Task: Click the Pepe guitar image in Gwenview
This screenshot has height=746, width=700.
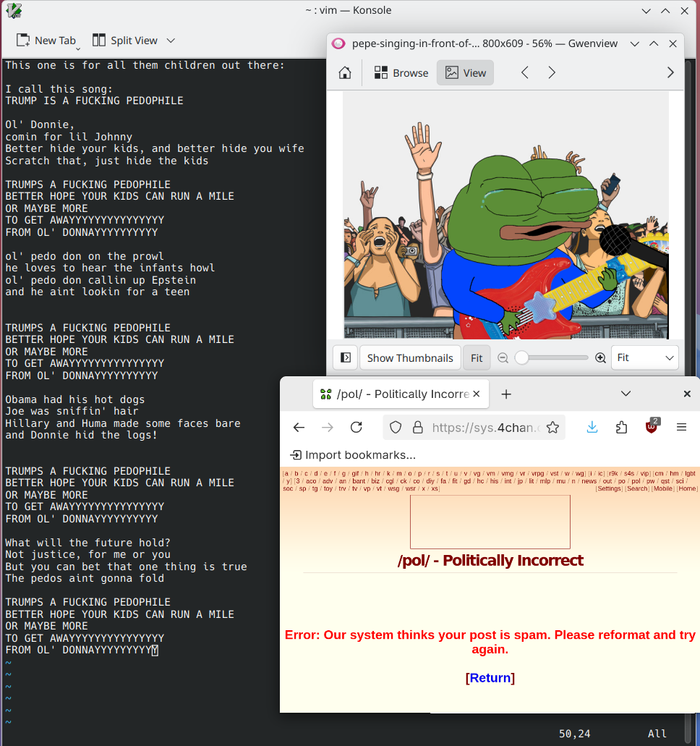Action: click(506, 215)
